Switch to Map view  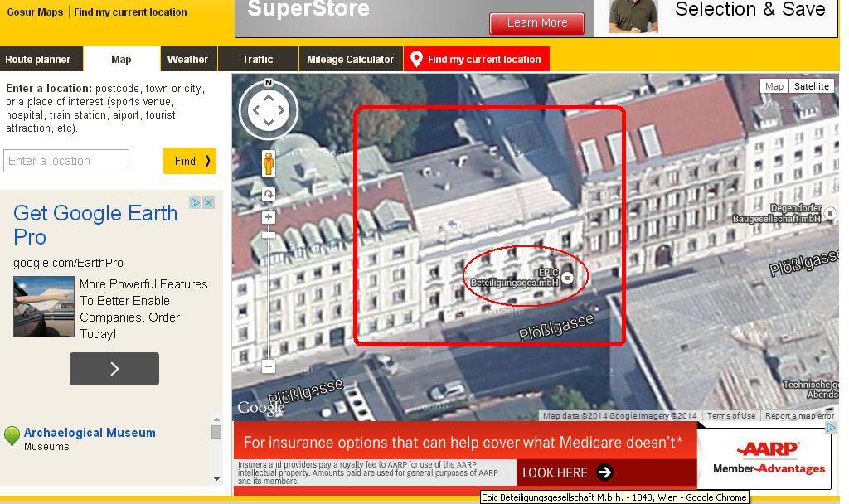click(x=774, y=86)
